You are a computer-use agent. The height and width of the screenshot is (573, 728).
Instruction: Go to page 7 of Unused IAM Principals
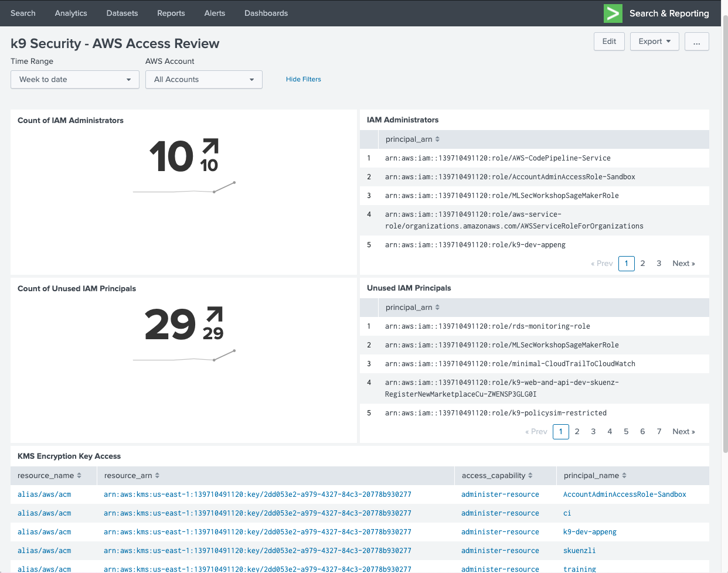pyautogui.click(x=659, y=432)
